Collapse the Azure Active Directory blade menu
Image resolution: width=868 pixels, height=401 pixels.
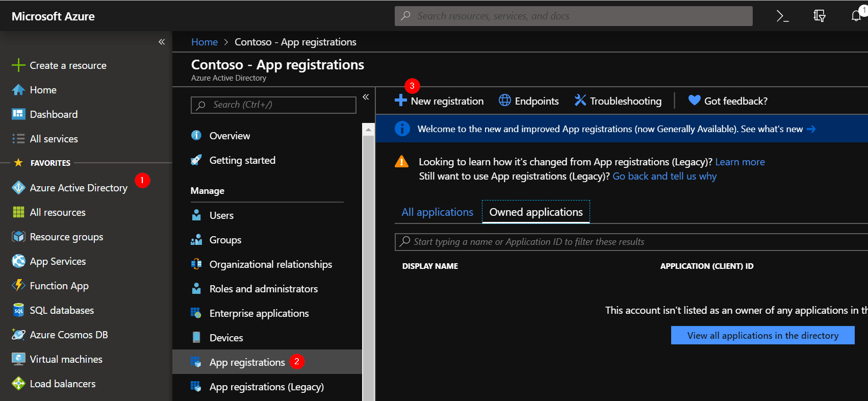tap(366, 97)
